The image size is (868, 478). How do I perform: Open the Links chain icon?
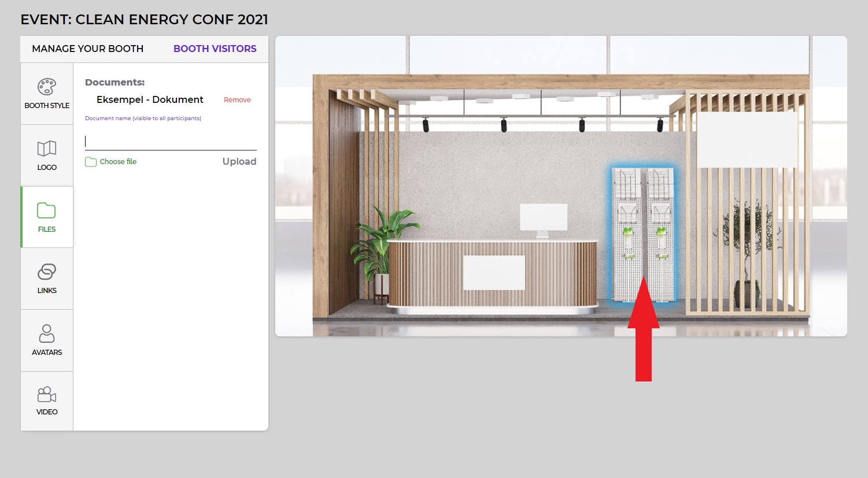tap(47, 272)
